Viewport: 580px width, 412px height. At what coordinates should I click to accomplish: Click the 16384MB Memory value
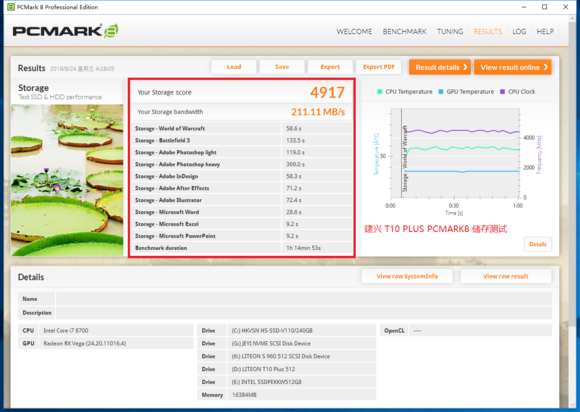click(244, 395)
